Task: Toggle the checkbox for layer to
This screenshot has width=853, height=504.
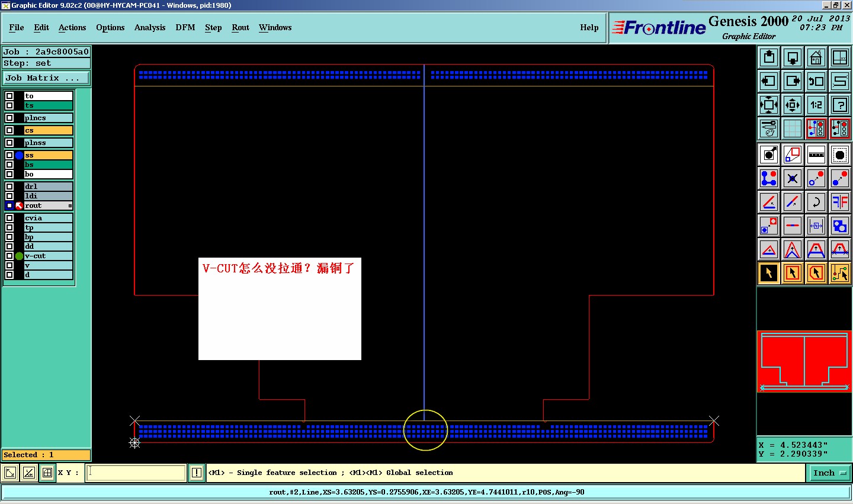Action: (x=9, y=96)
